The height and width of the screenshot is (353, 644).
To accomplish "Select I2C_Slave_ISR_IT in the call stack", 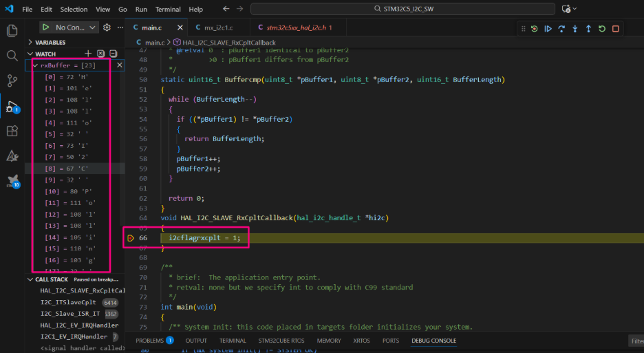I will [x=70, y=313].
